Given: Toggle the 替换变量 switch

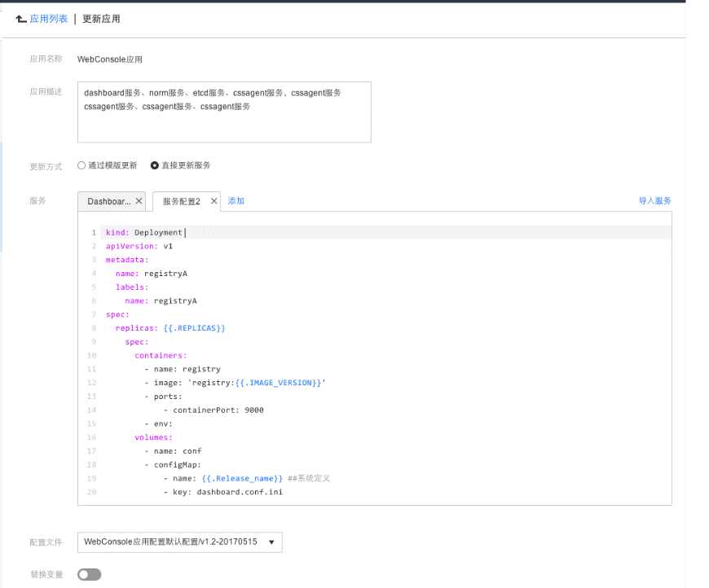Looking at the screenshot, I should 89,574.
